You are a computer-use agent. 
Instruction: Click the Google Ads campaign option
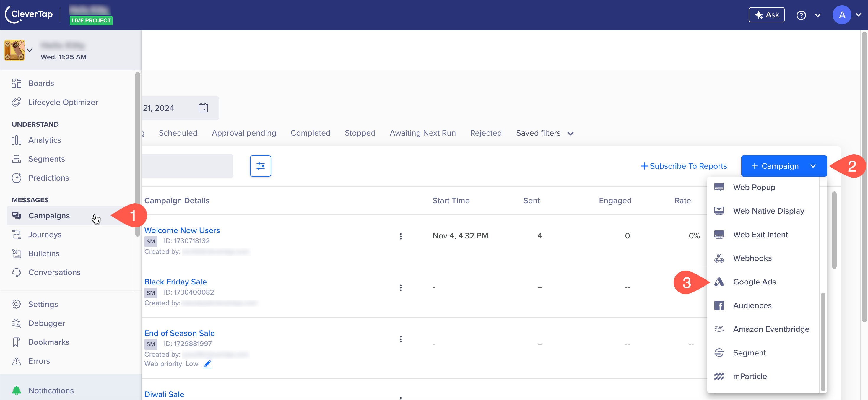754,282
